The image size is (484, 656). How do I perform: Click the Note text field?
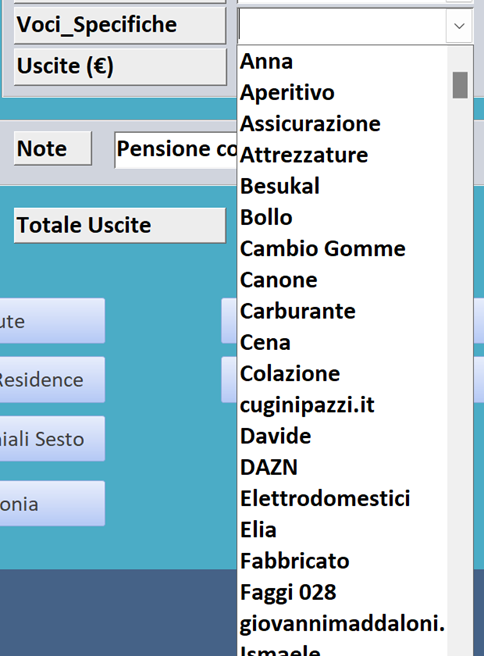click(176, 149)
